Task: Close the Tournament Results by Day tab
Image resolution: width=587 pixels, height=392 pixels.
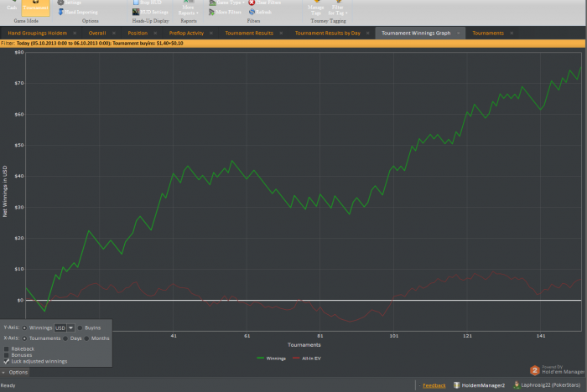Action: [367, 33]
